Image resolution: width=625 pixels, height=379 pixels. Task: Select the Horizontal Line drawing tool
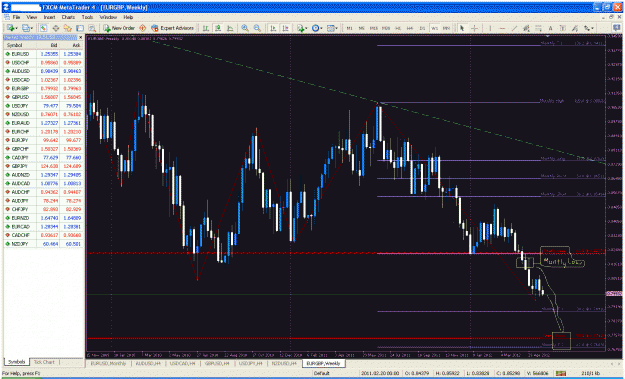coord(502,28)
